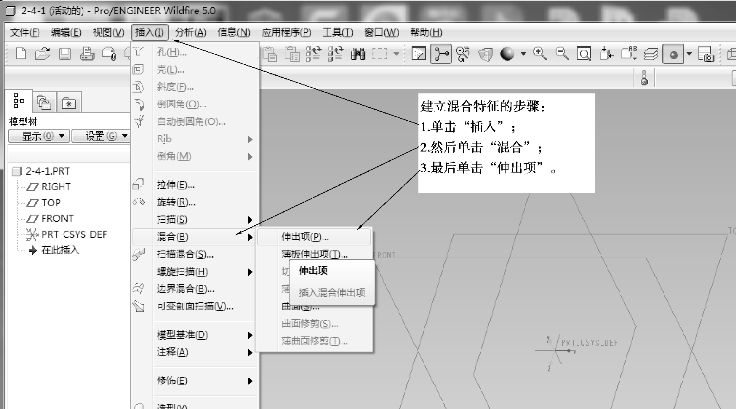Image resolution: width=736 pixels, height=409 pixels.
Task: Switch to the Folder Browser tab icon
Action: [x=44, y=102]
